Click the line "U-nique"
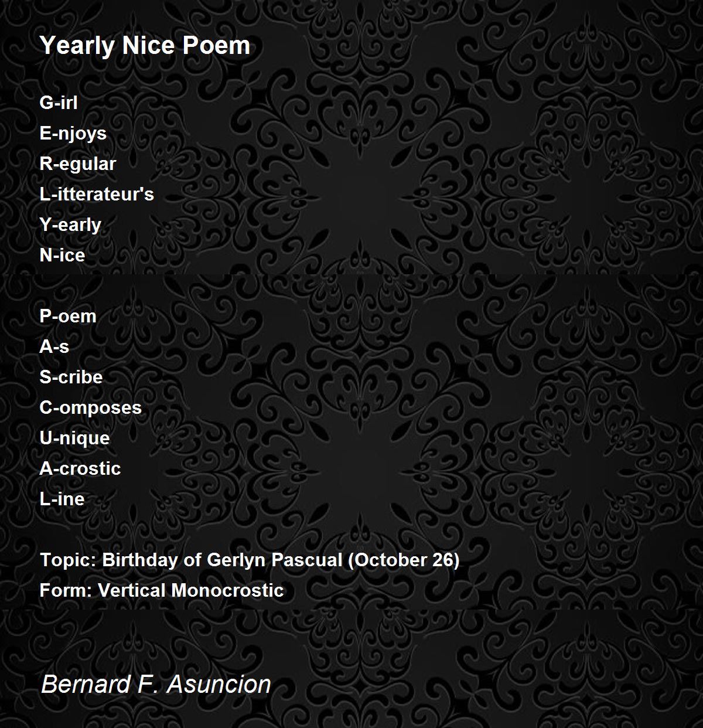This screenshot has width=703, height=728. (x=74, y=438)
